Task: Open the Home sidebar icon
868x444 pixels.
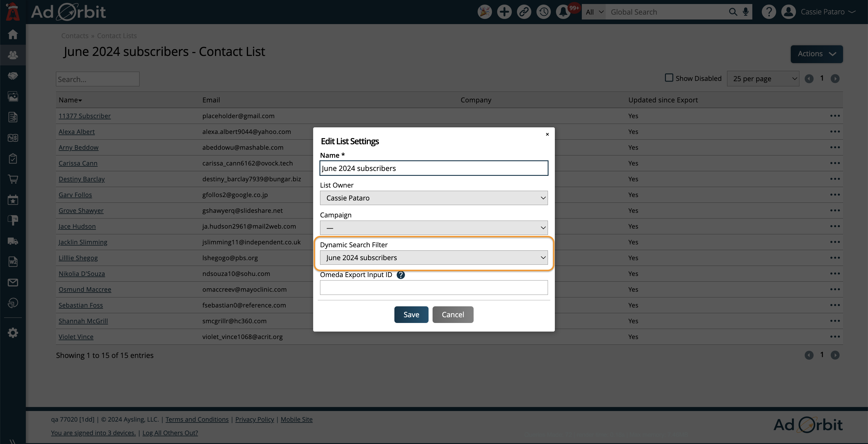Action: (13, 34)
